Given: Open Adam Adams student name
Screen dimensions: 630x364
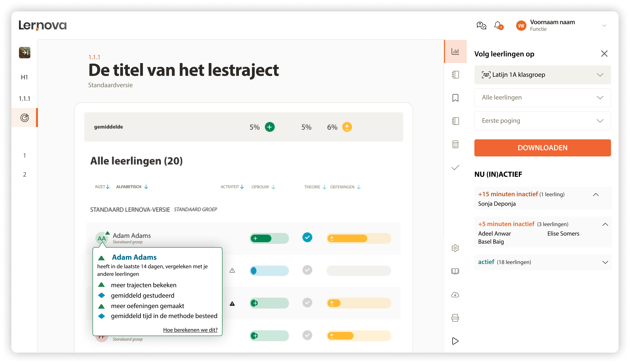Looking at the screenshot, I should (132, 236).
